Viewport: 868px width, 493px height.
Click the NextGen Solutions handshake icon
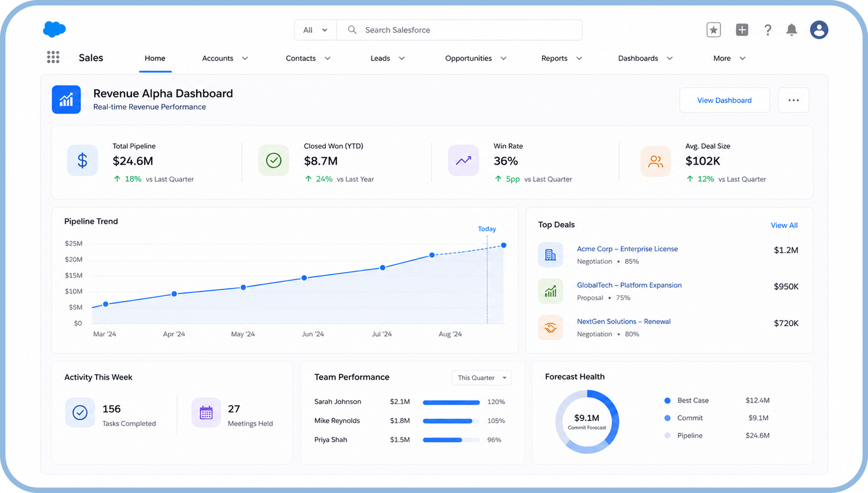coord(550,328)
